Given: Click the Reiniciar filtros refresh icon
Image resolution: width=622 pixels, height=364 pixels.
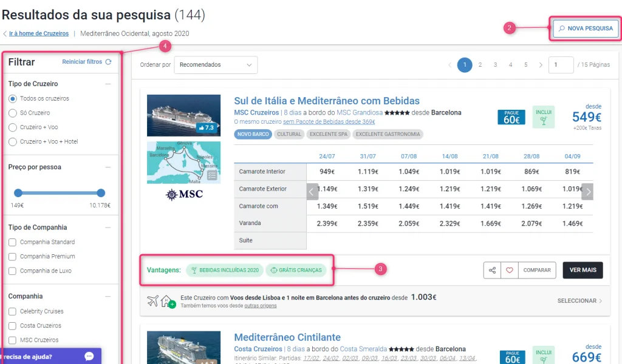Looking at the screenshot, I should pyautogui.click(x=108, y=62).
